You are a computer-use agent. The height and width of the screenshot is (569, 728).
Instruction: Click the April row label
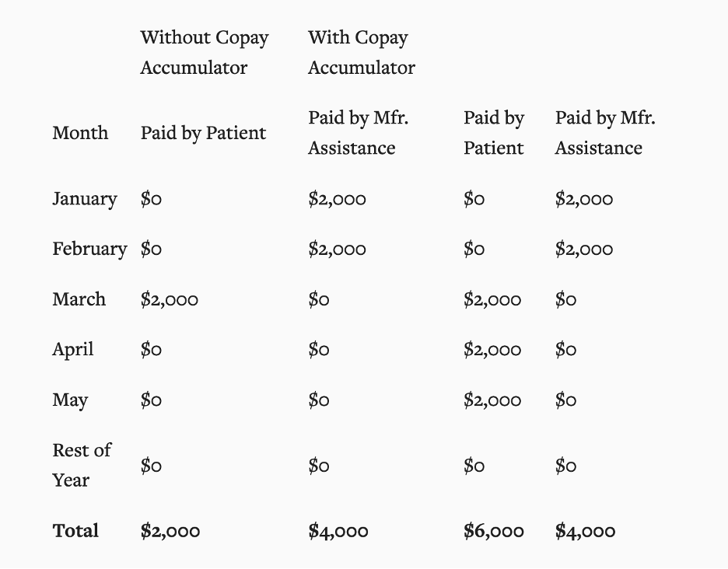pyautogui.click(x=72, y=349)
